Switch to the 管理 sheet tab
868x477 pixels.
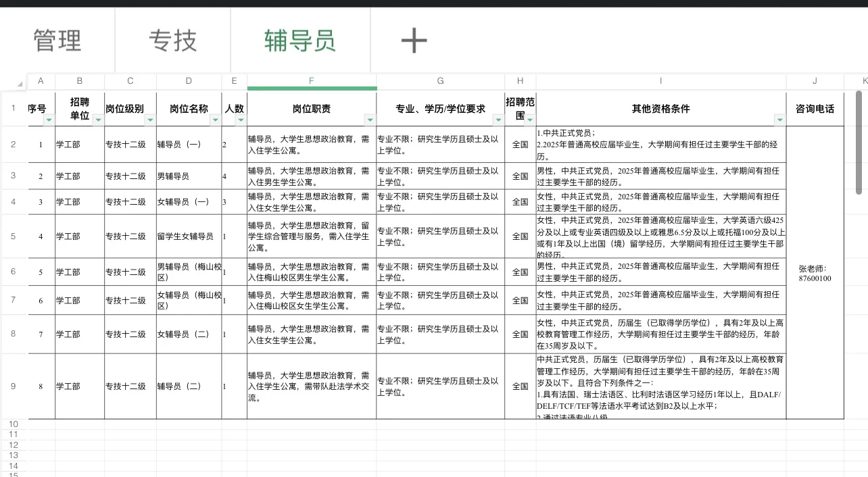tap(57, 41)
